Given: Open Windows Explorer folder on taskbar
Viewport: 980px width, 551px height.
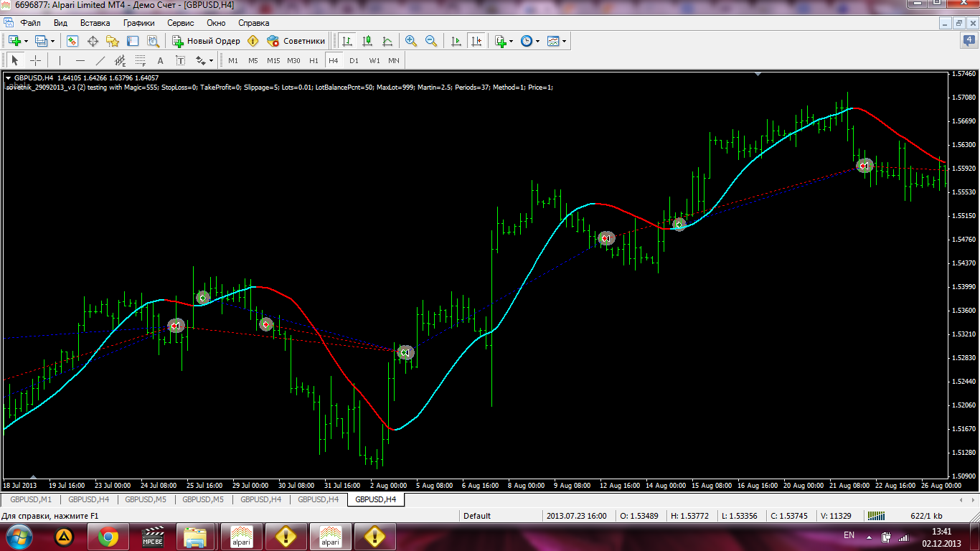Looking at the screenshot, I should [196, 536].
